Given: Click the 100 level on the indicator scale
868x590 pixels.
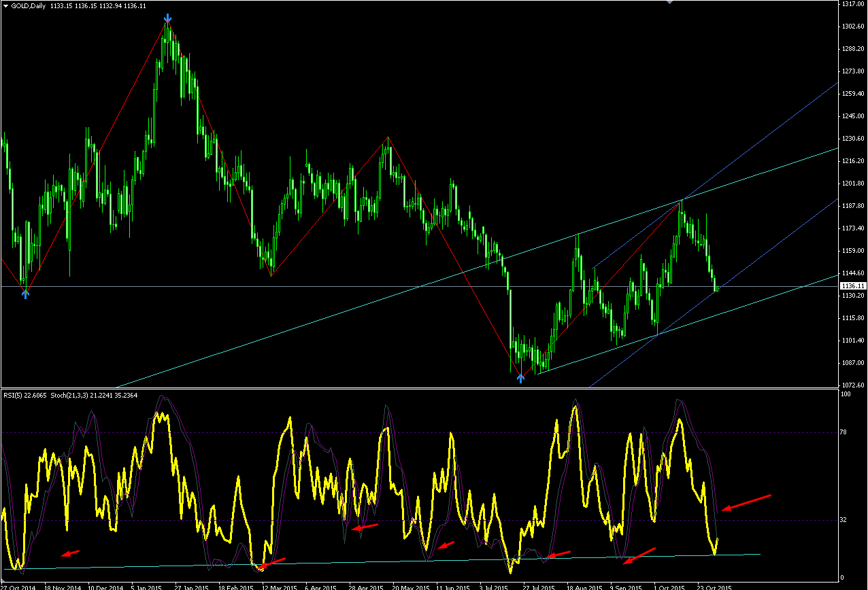Looking at the screenshot, I should click(x=847, y=394).
